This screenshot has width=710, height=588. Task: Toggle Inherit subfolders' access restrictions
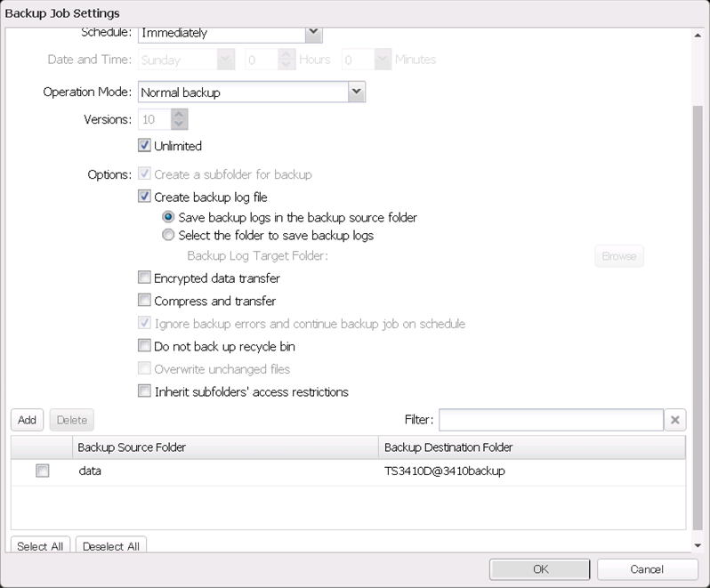click(x=144, y=391)
